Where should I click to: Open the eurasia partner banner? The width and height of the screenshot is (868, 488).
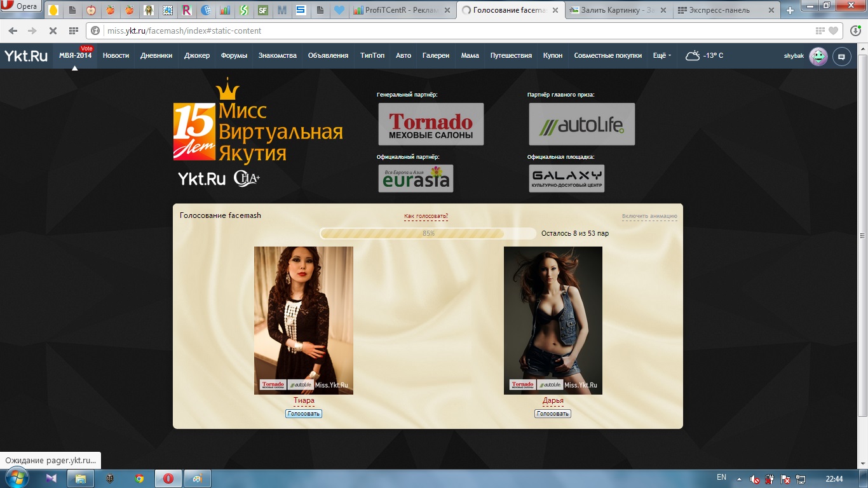[x=416, y=179]
